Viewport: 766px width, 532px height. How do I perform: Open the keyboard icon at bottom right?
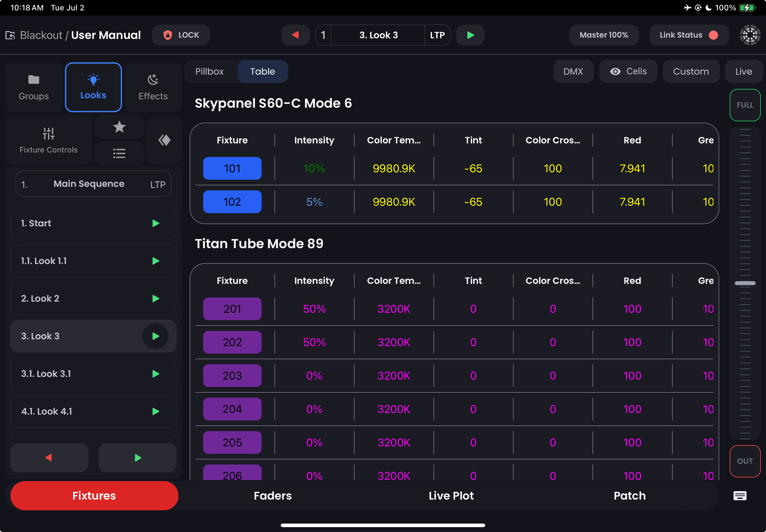[740, 496]
